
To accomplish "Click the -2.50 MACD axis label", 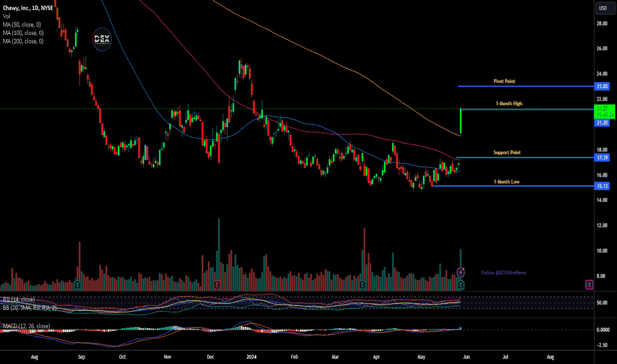I will click(603, 345).
